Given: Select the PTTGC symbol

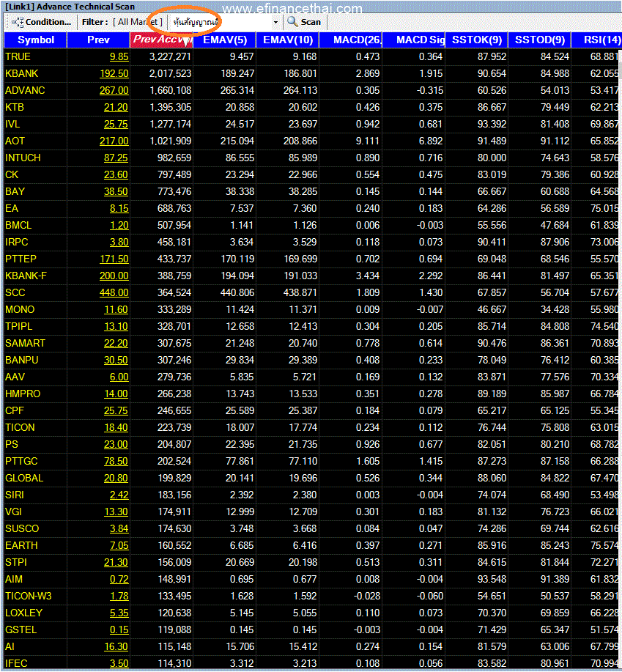Looking at the screenshot, I should point(21,461).
